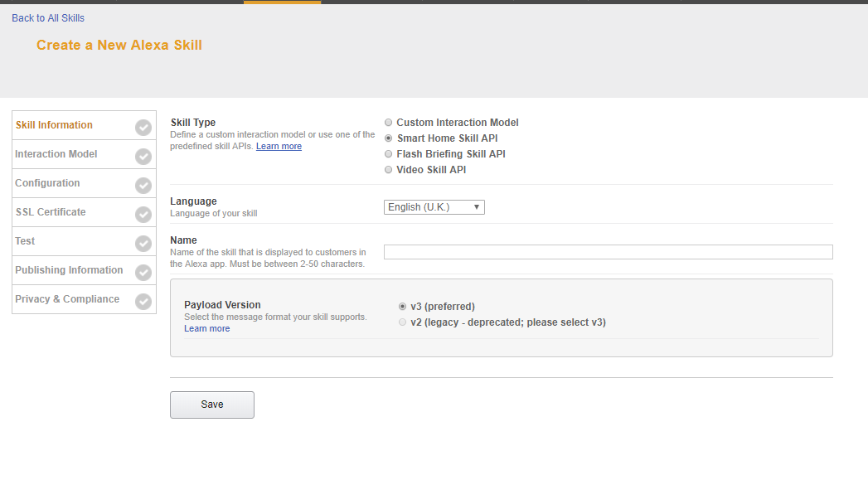Select Flash Briefing Skill API option
Image resolution: width=868 pixels, height=499 pixels.
[389, 154]
